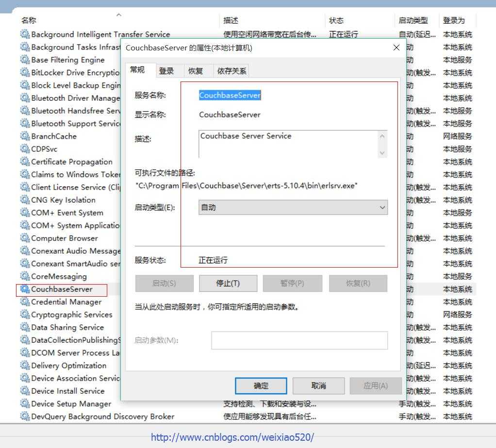
Task: Open the 启动类型 dropdown set to 自动
Action: coord(293,208)
